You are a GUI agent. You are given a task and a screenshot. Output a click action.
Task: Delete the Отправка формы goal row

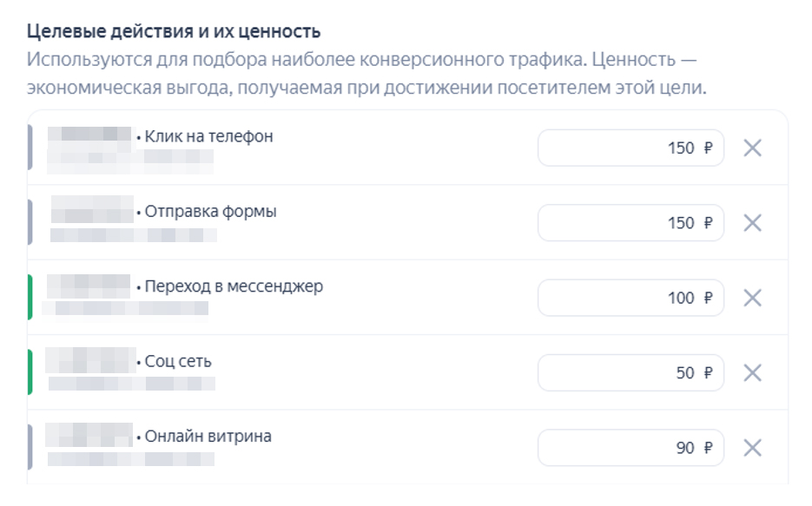pos(753,223)
